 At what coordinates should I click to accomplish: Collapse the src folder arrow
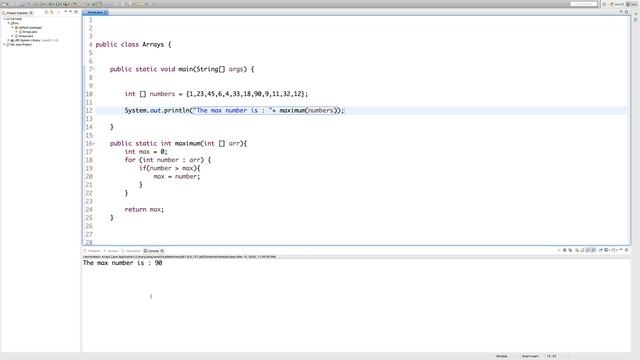click(9, 23)
